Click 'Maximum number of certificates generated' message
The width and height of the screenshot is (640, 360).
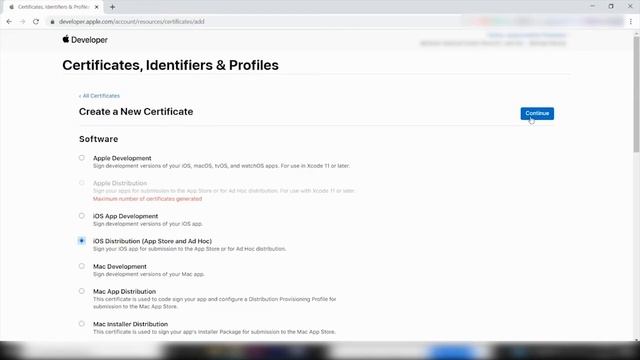pos(147,199)
